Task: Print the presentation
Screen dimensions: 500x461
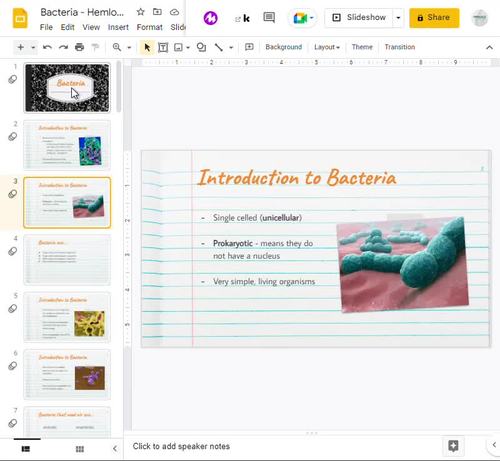Action: 79,47
